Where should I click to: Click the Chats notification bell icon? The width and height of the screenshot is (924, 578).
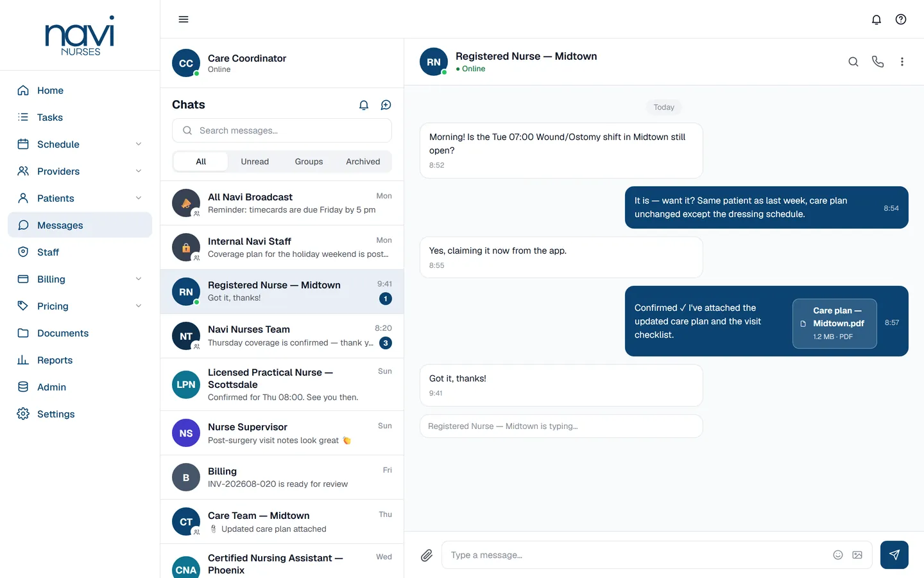pos(364,105)
